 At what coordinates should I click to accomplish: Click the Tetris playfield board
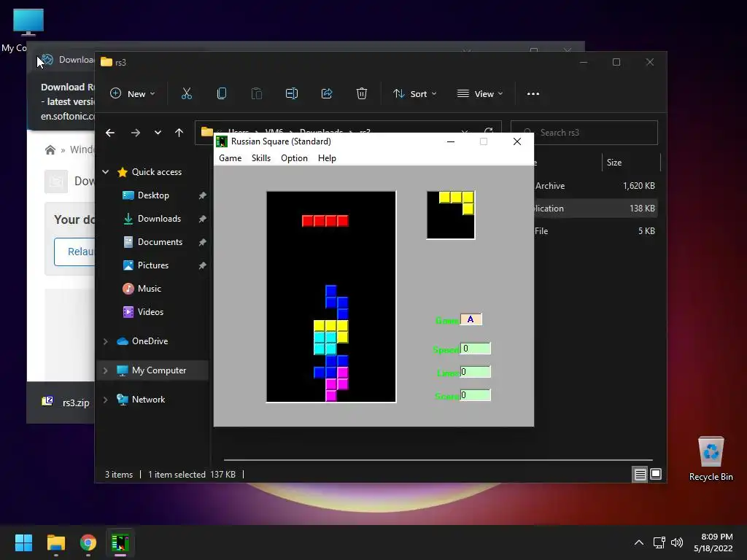point(331,297)
